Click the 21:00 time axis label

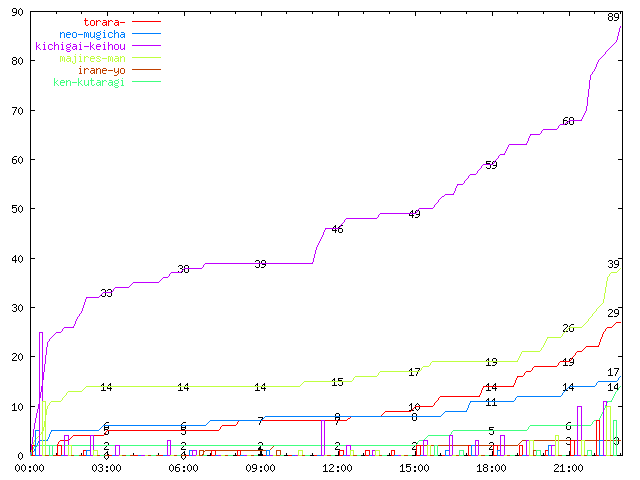coord(568,468)
